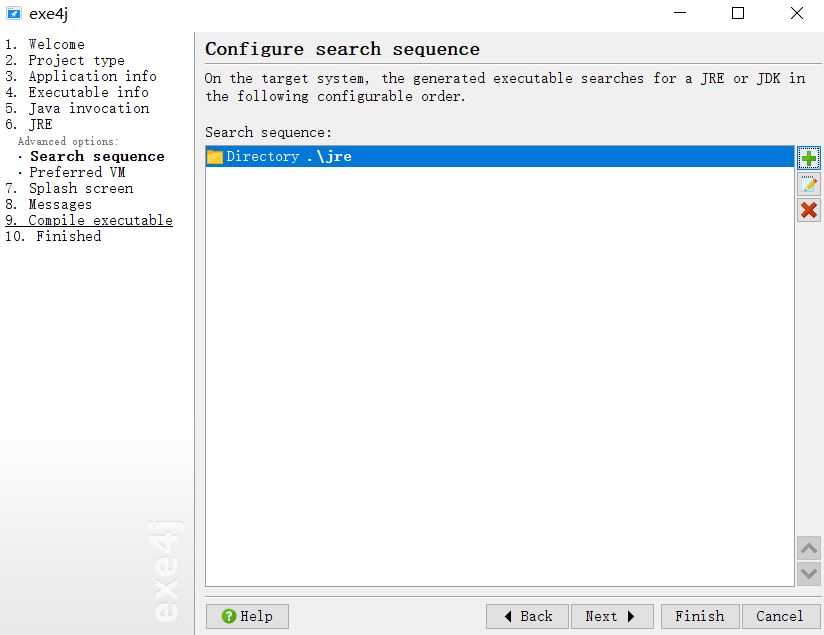This screenshot has height=635, width=824.
Task: Go to step 6 JRE
Action: [x=29, y=125]
